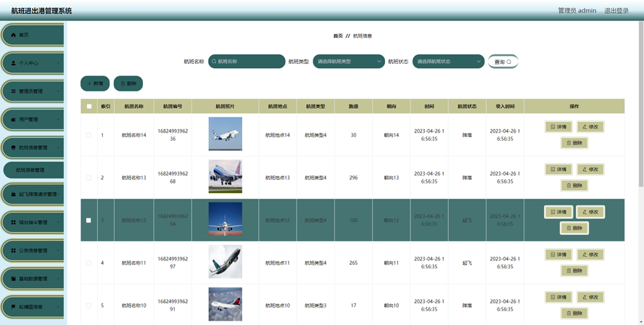Open the 首页 sidebar menu item

click(x=33, y=35)
